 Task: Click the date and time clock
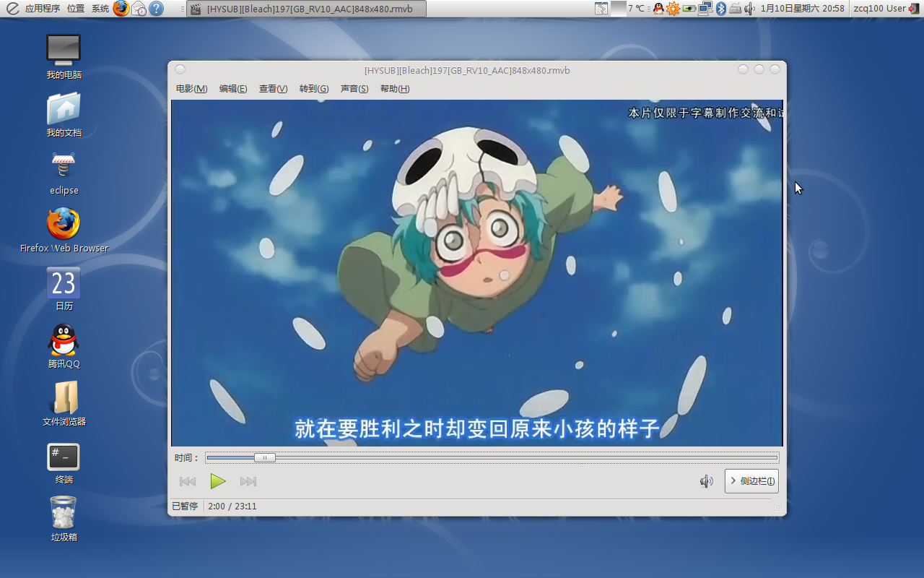(x=802, y=9)
